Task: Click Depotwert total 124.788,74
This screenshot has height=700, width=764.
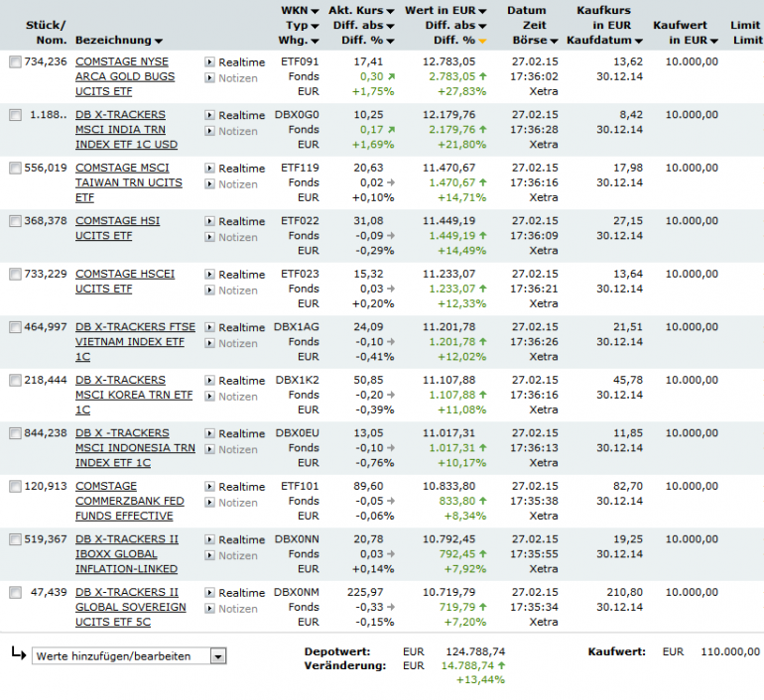Action: [x=475, y=651]
